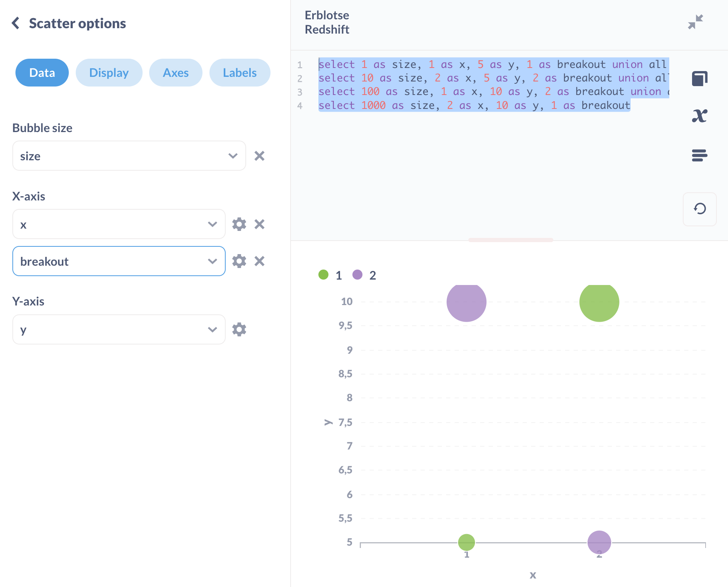
Task: Collapse the SQL editor view
Action: 695,22
